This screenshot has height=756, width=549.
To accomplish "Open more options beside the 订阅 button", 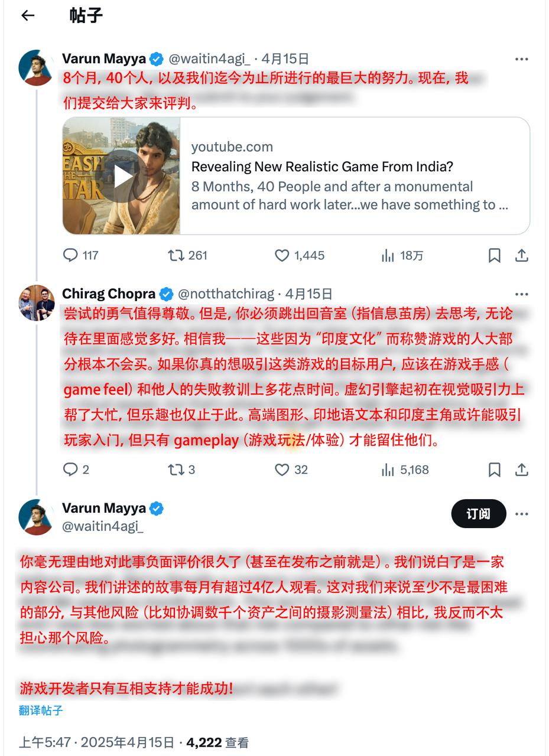I will click(x=521, y=514).
